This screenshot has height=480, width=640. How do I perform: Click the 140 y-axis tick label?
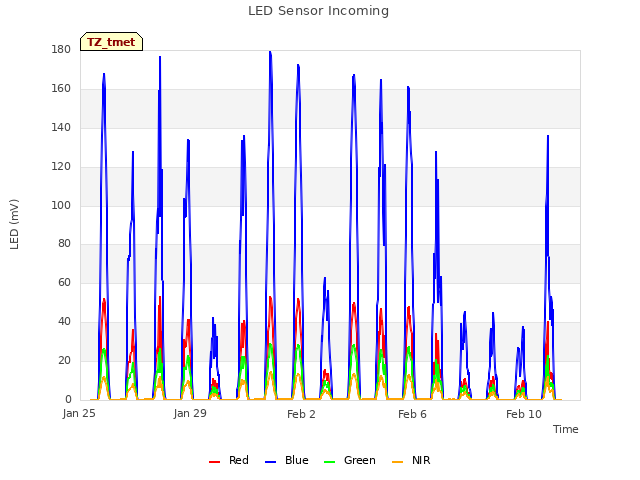coord(61,127)
